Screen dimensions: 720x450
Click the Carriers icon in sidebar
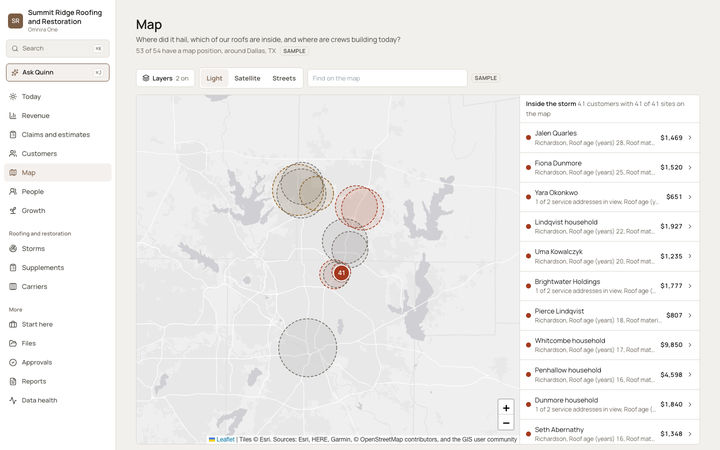[x=13, y=287]
